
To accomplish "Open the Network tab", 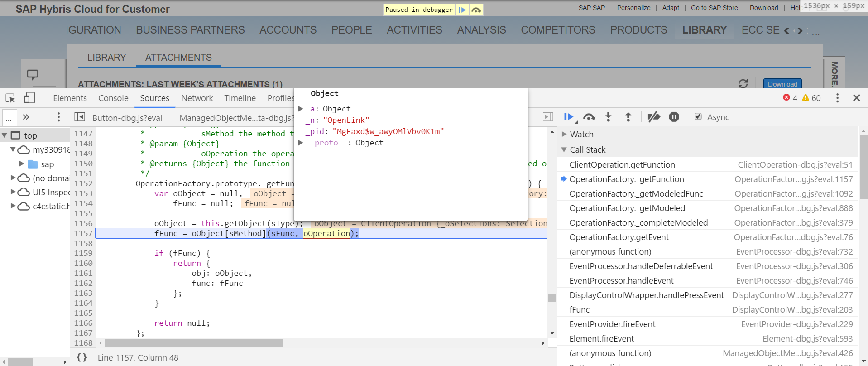I will (197, 98).
